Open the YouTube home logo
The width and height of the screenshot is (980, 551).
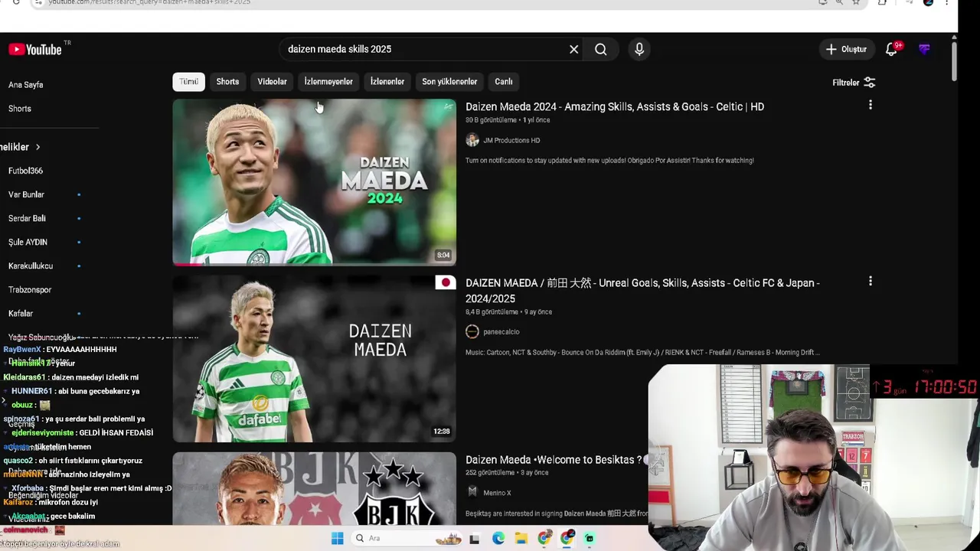(x=35, y=50)
